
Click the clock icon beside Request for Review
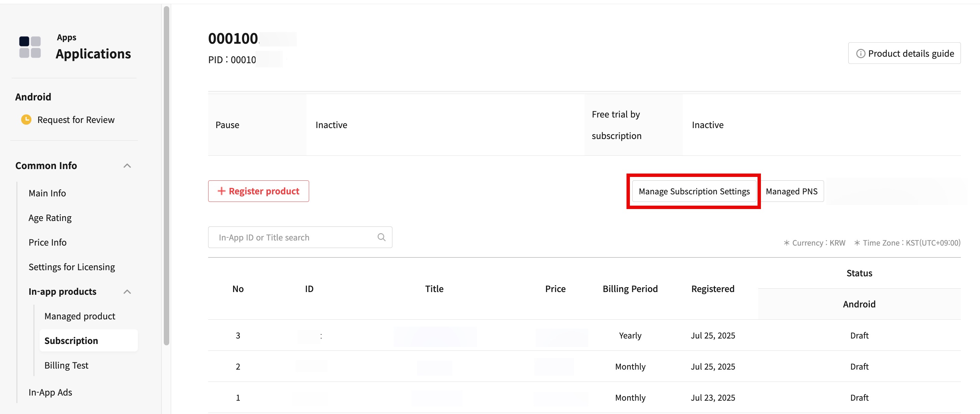(x=26, y=120)
